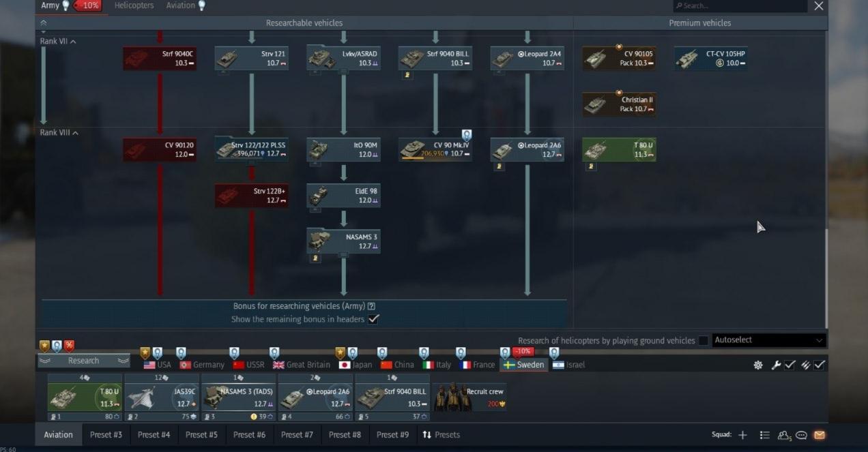Select the JAS39C crew slot
The width and height of the screenshot is (868, 452).
pos(162,397)
